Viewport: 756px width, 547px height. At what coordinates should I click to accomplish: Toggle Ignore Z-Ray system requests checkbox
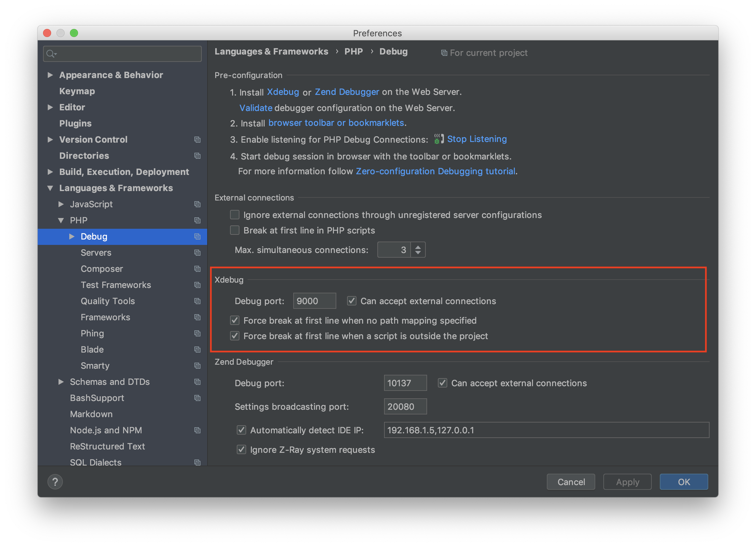[241, 449]
